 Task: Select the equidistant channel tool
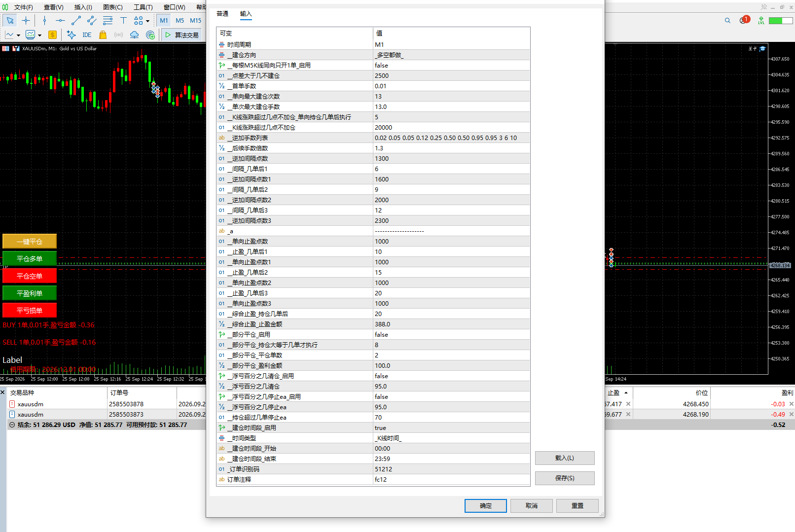[92, 20]
